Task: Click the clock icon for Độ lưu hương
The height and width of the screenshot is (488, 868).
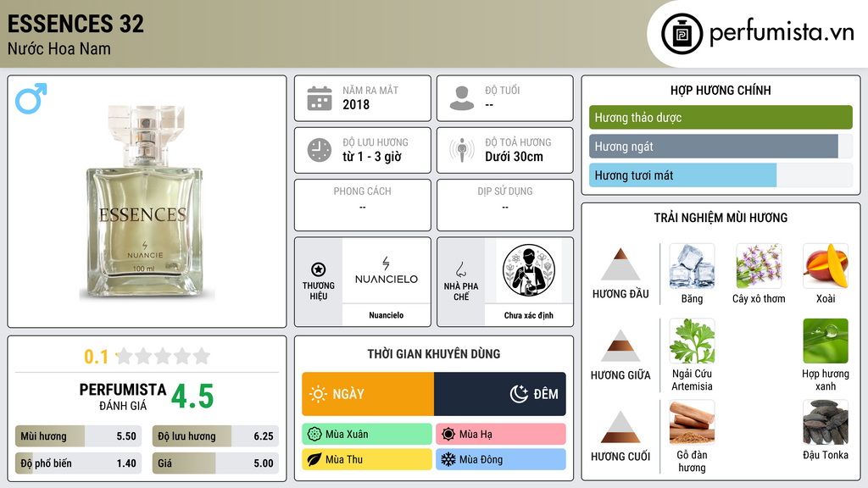Action: coord(320,150)
